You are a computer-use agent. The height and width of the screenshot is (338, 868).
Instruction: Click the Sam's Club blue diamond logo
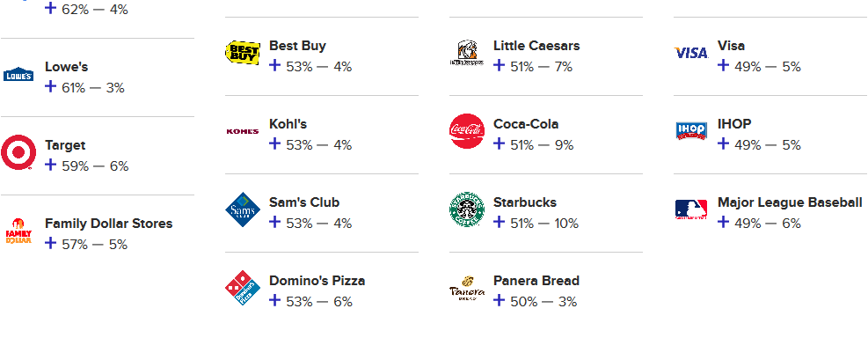(243, 210)
